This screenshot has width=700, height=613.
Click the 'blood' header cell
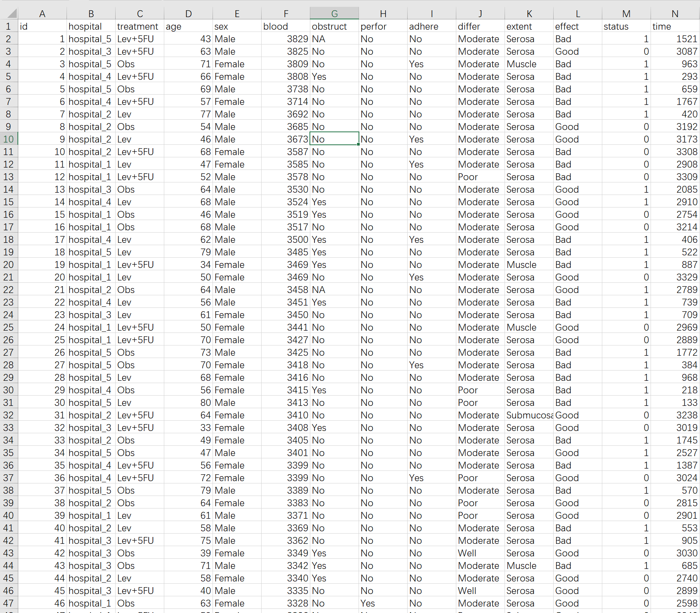pos(286,26)
